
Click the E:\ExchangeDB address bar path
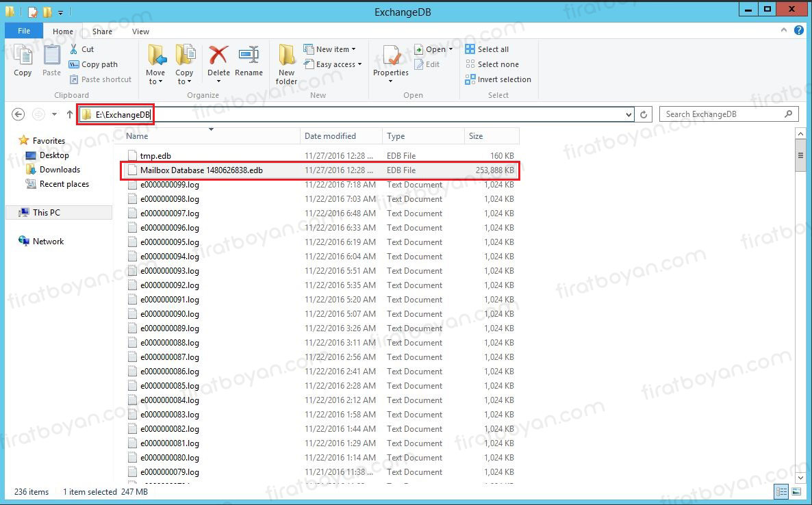(x=123, y=115)
